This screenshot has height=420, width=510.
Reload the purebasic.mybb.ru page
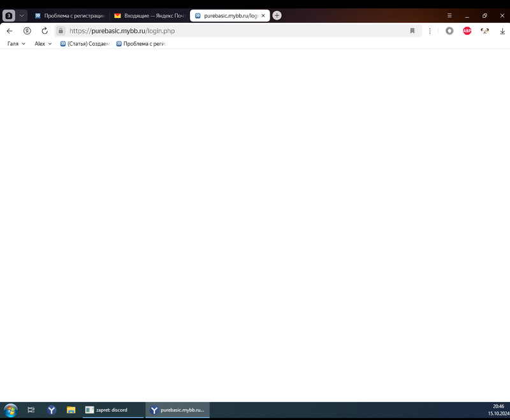45,31
